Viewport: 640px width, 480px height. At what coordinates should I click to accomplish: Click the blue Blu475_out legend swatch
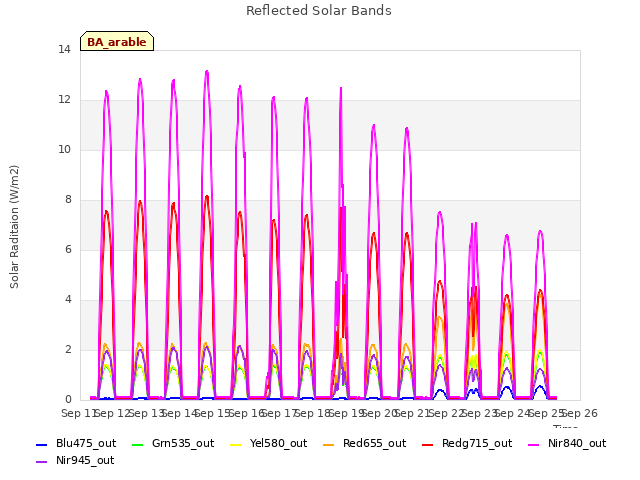(x=42, y=444)
